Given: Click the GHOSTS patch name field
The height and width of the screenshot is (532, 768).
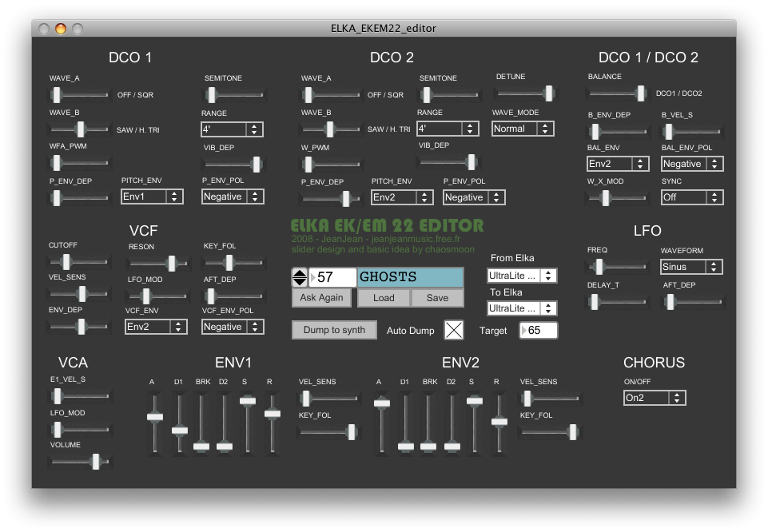Looking at the screenshot, I should tap(410, 277).
